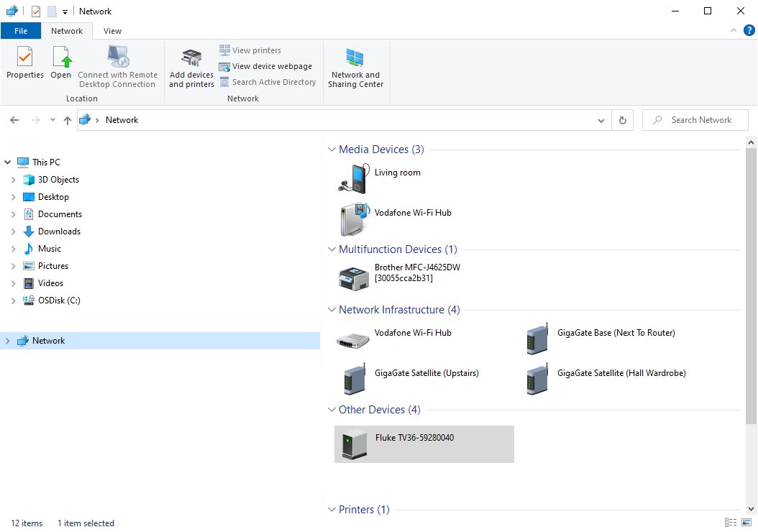Viewport: 758px width, 532px height.
Task: Select the Fluke TV36-59280040 device icon
Action: coord(355,444)
